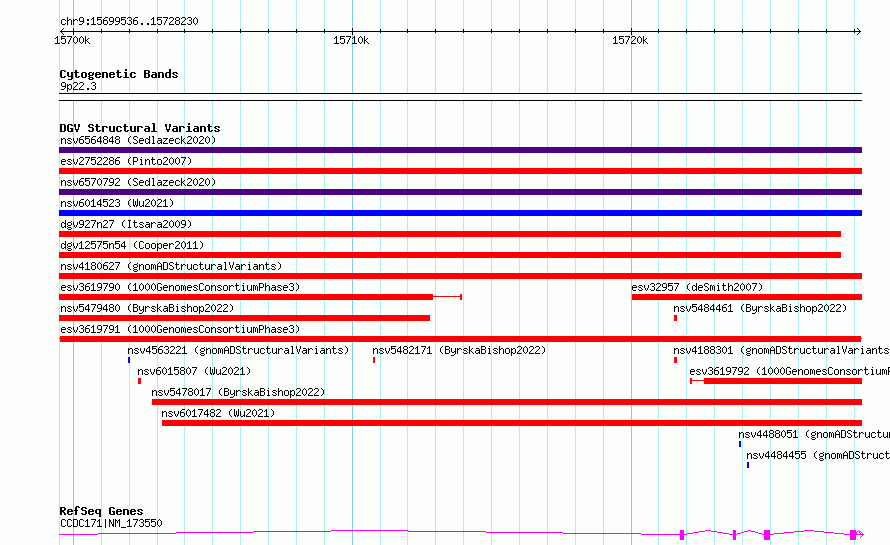
Task: Open CCDC171|NM_173550 gene label
Action: pos(111,523)
